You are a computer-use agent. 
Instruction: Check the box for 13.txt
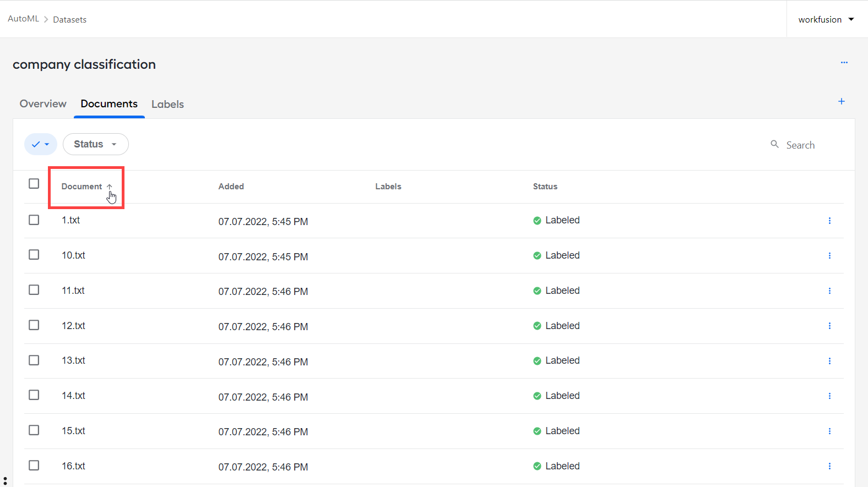coord(34,360)
